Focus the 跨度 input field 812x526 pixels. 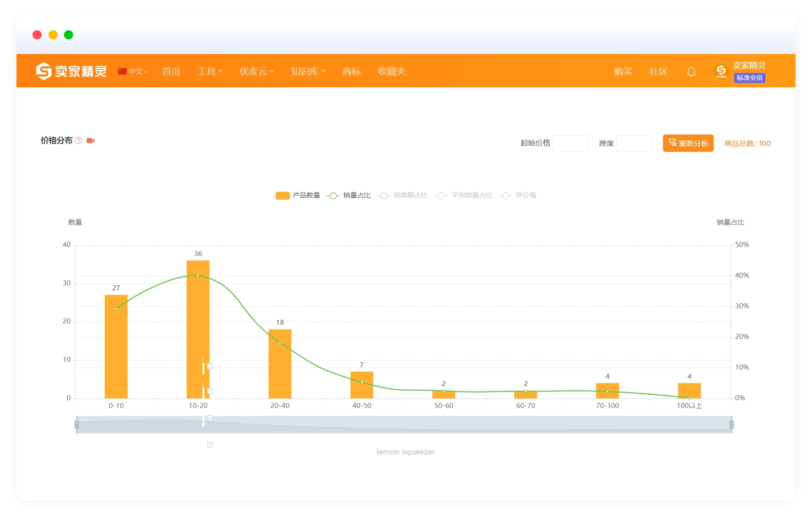(634, 143)
